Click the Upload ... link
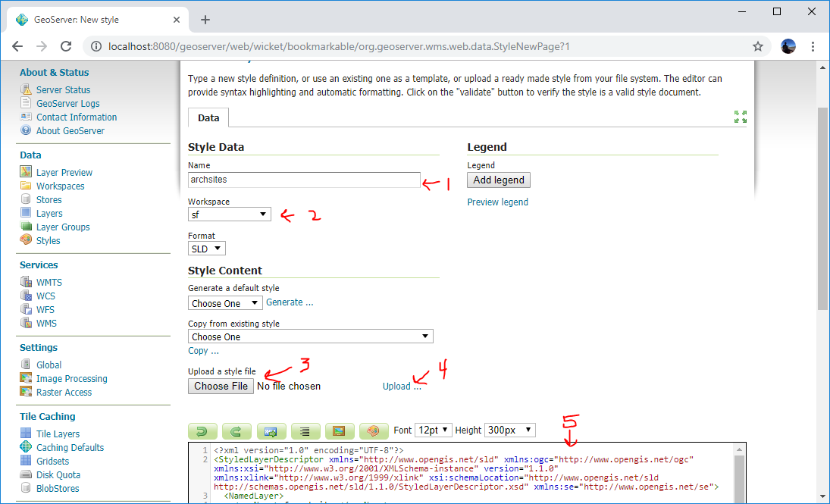The width and height of the screenshot is (830, 504). click(x=402, y=386)
